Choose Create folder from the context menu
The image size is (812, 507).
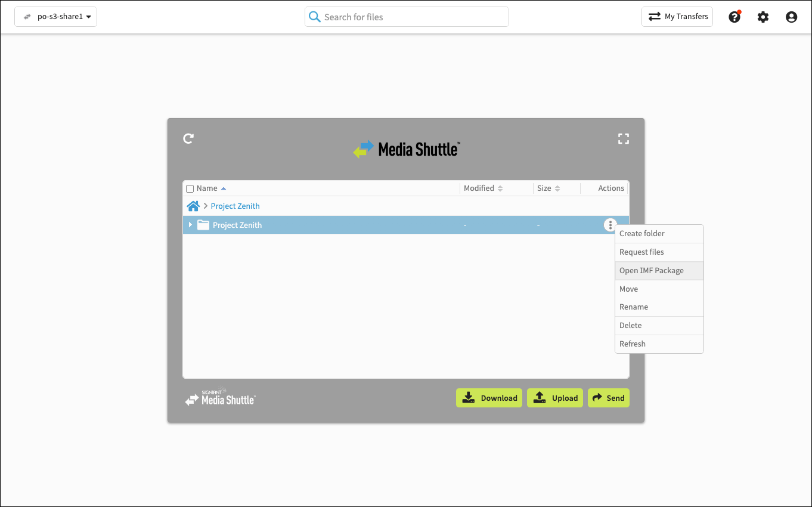pyautogui.click(x=659, y=234)
